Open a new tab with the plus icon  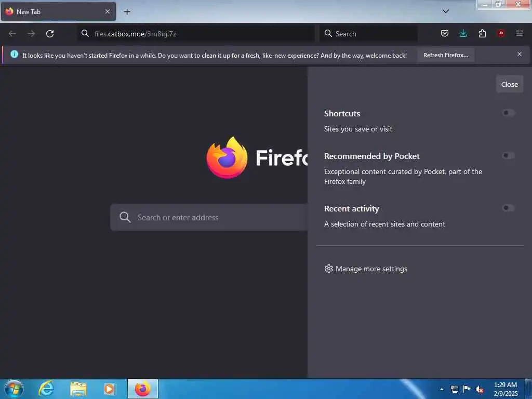pos(127,12)
